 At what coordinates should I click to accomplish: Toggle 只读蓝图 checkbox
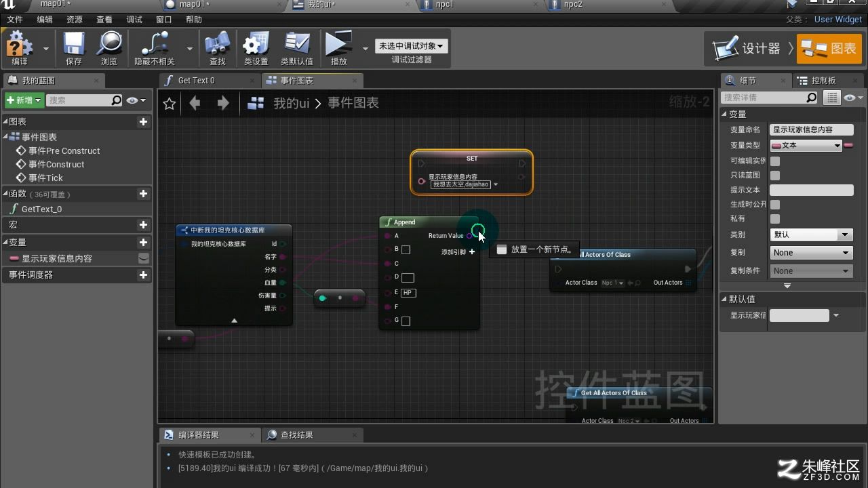(x=775, y=176)
